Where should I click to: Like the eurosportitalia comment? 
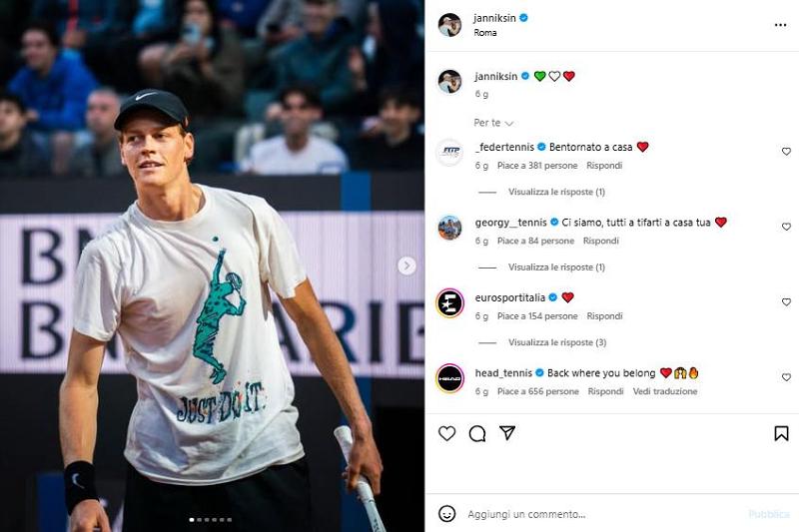coord(786,302)
